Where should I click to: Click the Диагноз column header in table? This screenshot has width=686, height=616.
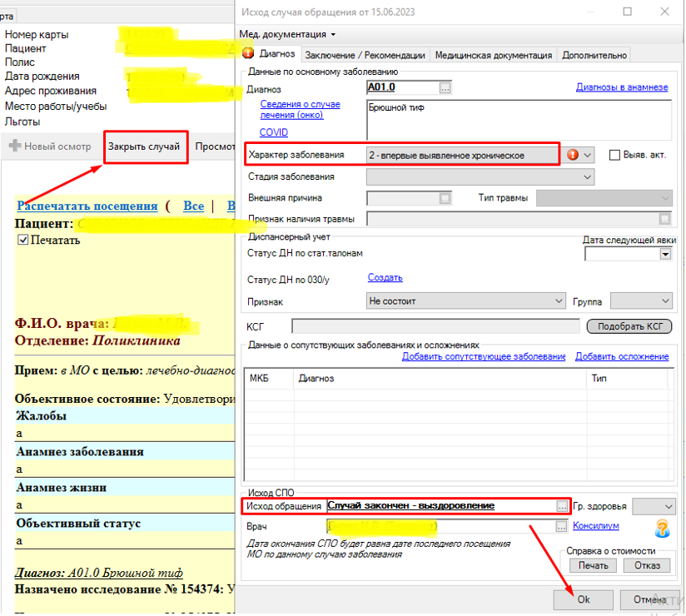point(440,379)
